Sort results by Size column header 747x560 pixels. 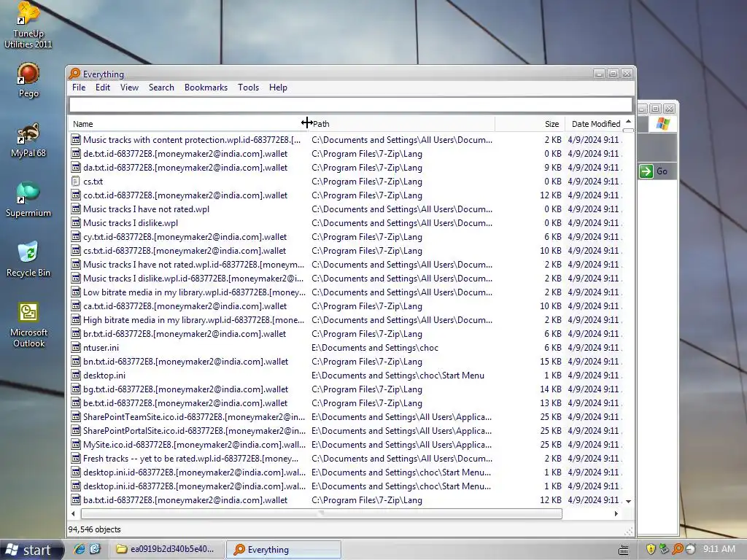coord(530,124)
